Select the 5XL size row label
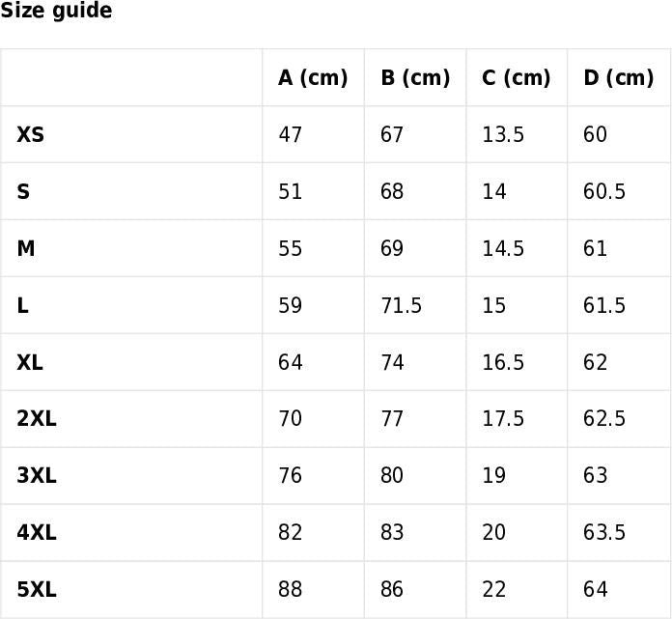This screenshot has height=619, width=672. point(37,590)
